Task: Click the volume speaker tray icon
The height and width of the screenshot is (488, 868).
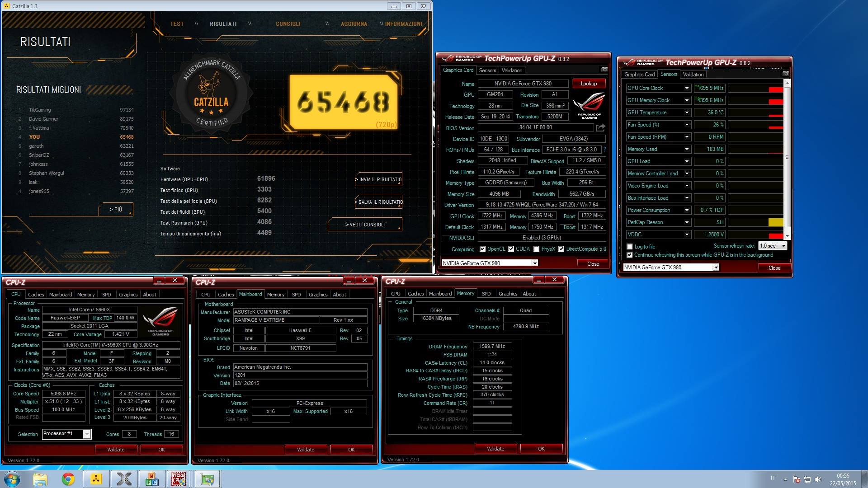Action: 818,479
